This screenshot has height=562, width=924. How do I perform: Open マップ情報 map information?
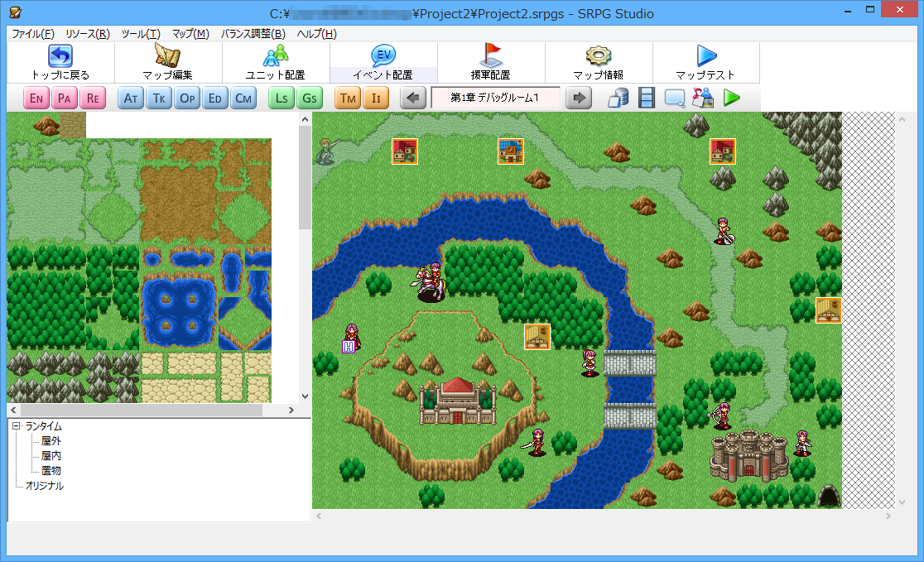(x=599, y=62)
